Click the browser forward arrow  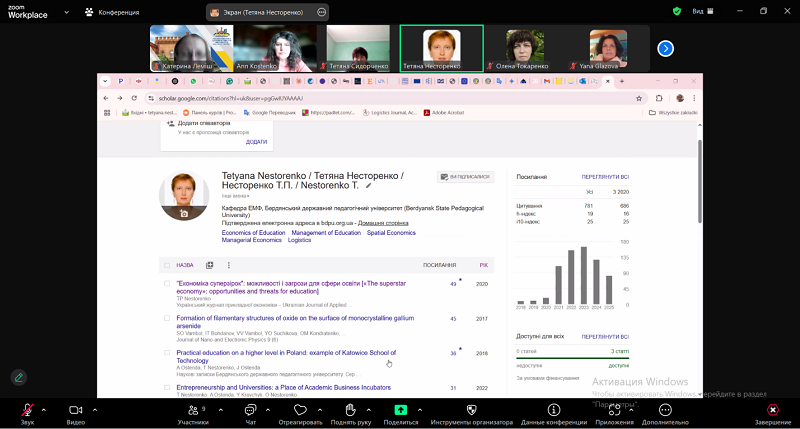(x=119, y=98)
